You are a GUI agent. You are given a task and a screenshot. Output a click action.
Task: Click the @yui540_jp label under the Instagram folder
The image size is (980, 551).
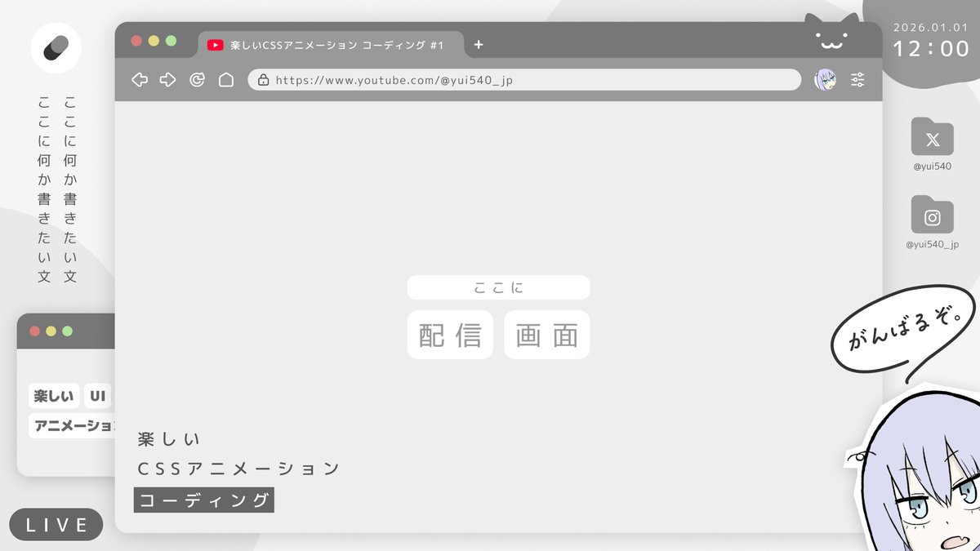pyautogui.click(x=933, y=244)
